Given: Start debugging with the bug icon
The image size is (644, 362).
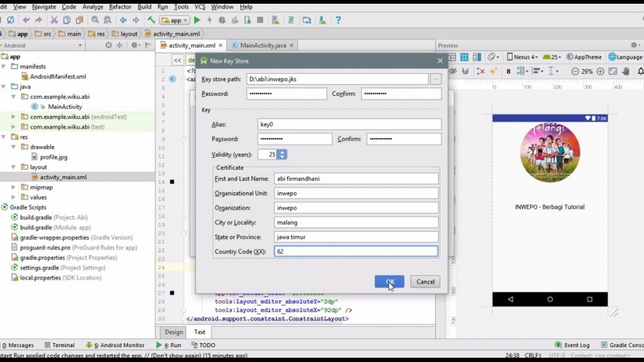Looking at the screenshot, I should [221, 20].
